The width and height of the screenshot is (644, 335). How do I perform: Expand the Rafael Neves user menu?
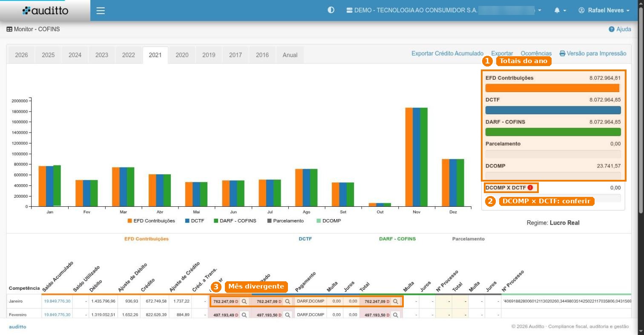604,10
